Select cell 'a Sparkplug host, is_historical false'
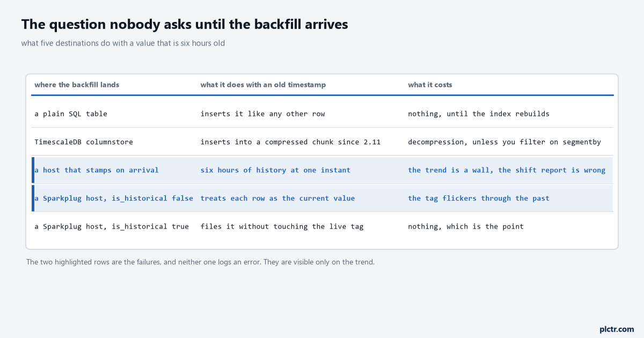Viewport: 644px width, 338px height. coord(114,198)
